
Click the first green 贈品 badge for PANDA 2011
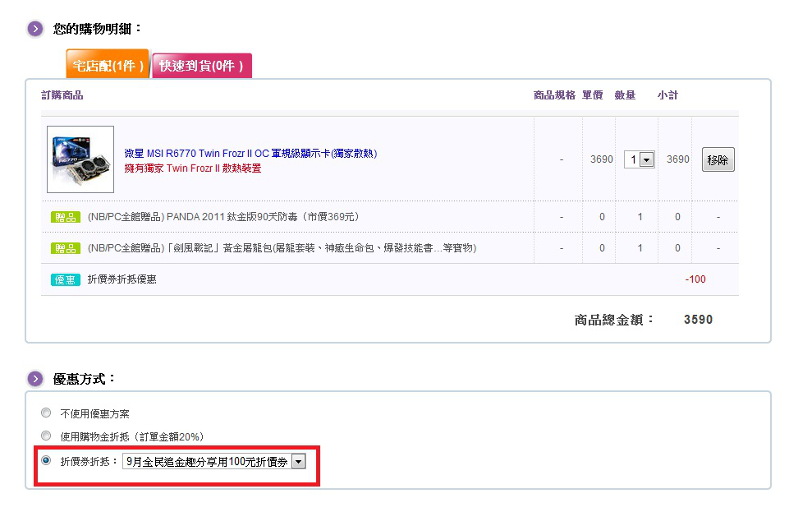pos(65,217)
